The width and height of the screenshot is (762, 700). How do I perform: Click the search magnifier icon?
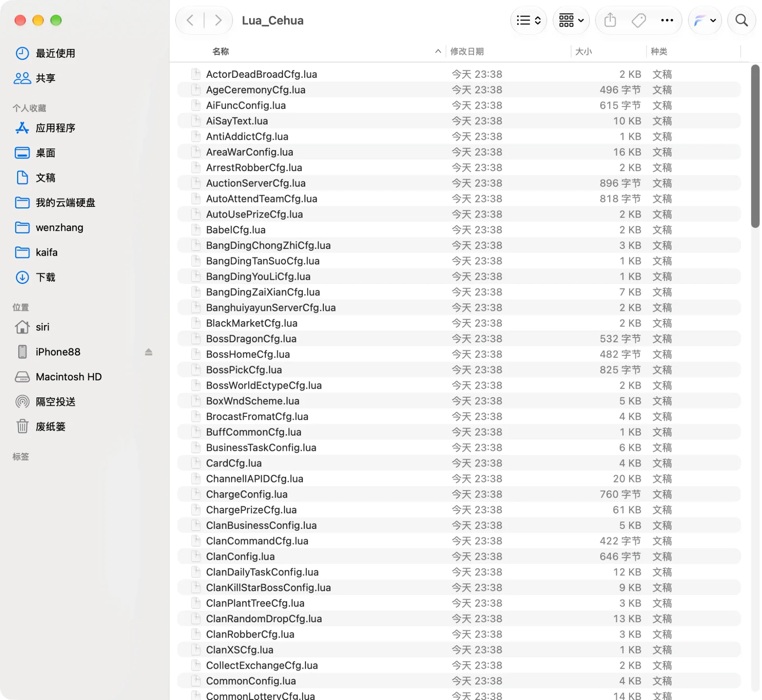741,20
